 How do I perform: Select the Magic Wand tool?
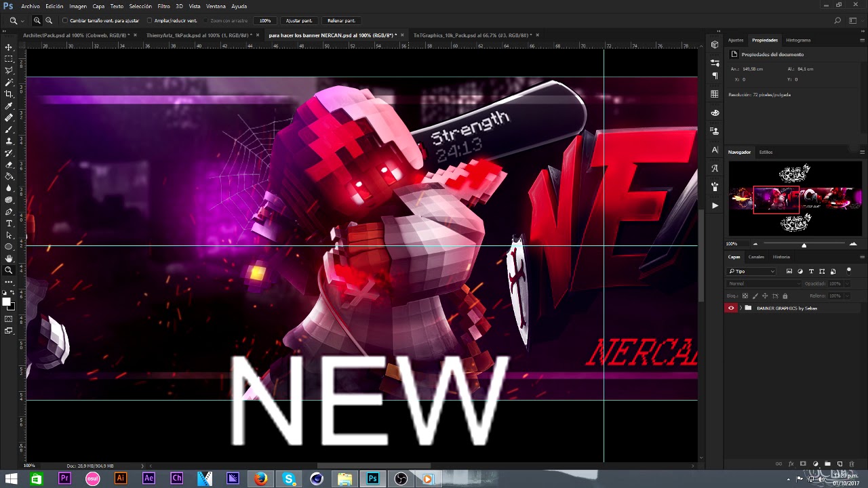point(9,82)
